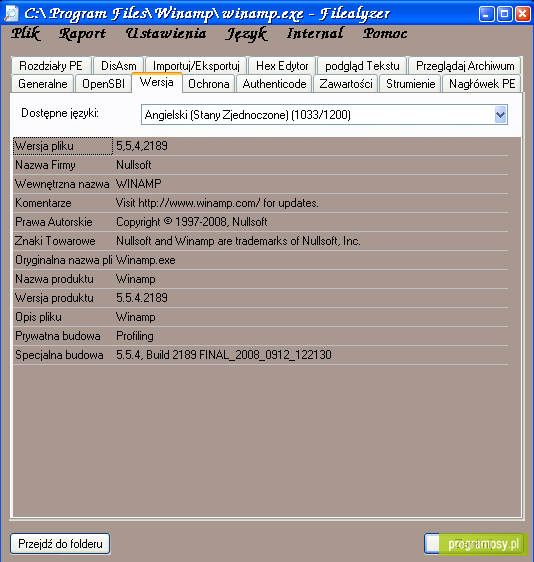This screenshot has height=562, width=534.
Task: Open the Hex Edytor tab
Action: 282,66
